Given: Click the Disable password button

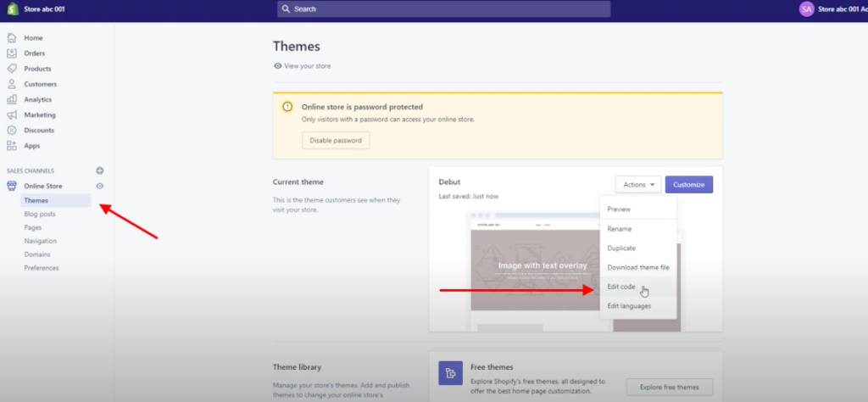Looking at the screenshot, I should coord(336,140).
